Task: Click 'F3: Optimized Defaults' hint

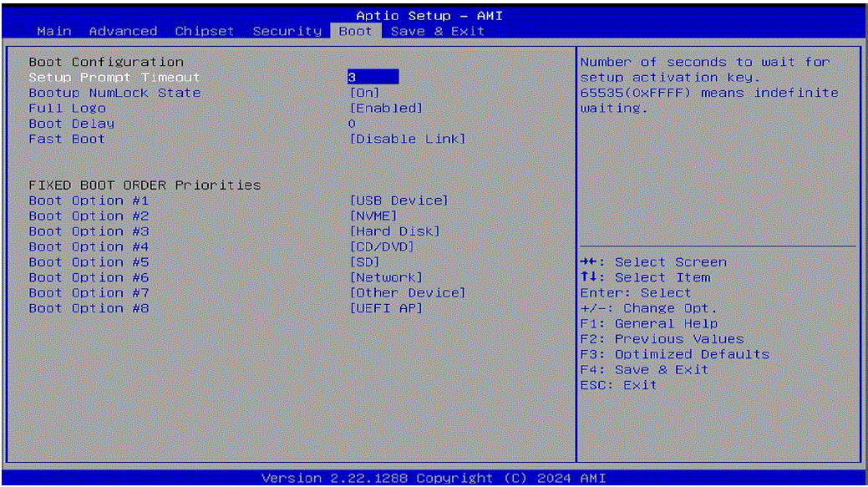Action: pyautogui.click(x=675, y=354)
